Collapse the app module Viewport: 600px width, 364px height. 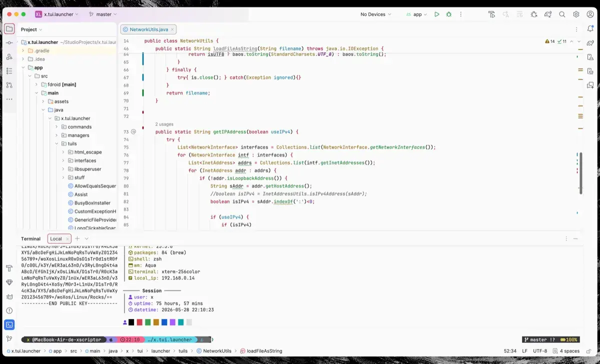point(23,67)
